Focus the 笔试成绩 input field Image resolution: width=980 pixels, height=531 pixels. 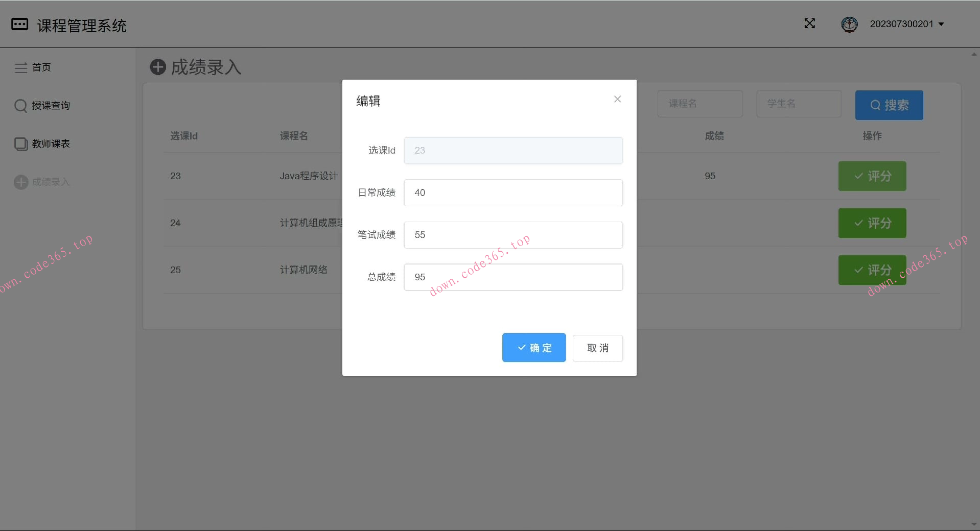tap(513, 235)
